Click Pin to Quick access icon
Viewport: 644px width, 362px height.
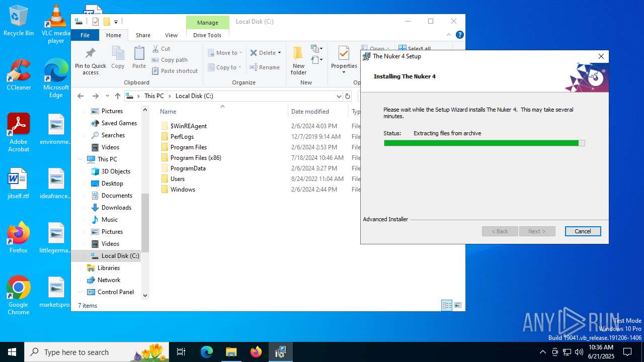pyautogui.click(x=91, y=61)
